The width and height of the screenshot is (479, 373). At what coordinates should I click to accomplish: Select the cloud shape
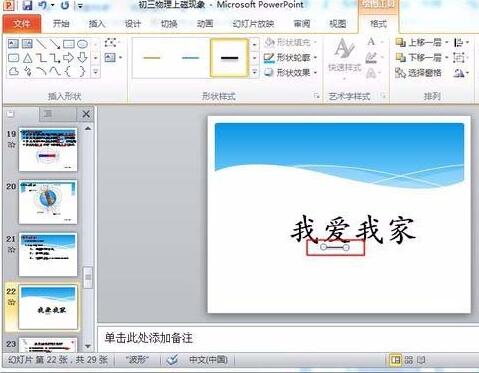tap(13, 71)
